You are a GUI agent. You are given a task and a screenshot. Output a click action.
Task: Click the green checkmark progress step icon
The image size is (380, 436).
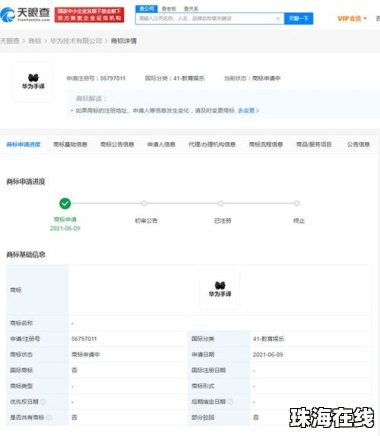tap(65, 203)
